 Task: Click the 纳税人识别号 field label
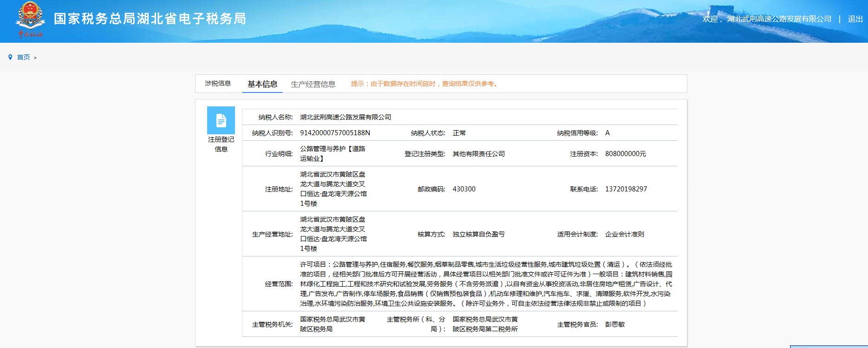click(273, 133)
